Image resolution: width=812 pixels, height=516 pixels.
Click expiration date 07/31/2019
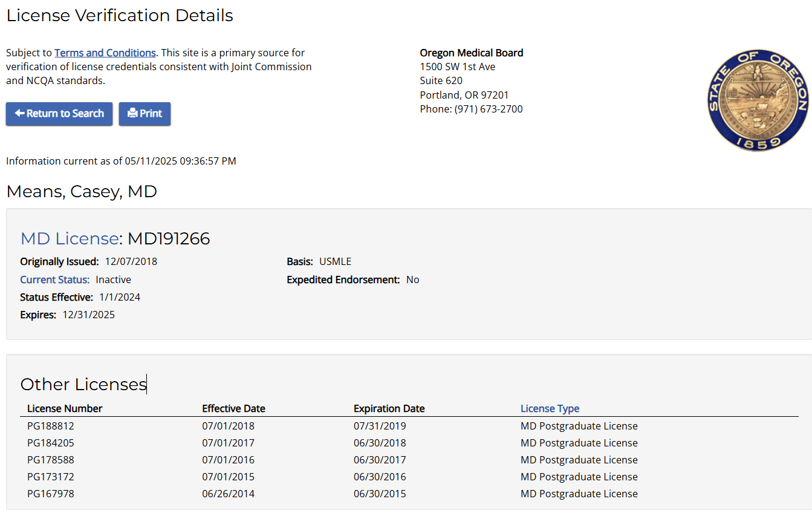pyautogui.click(x=380, y=426)
